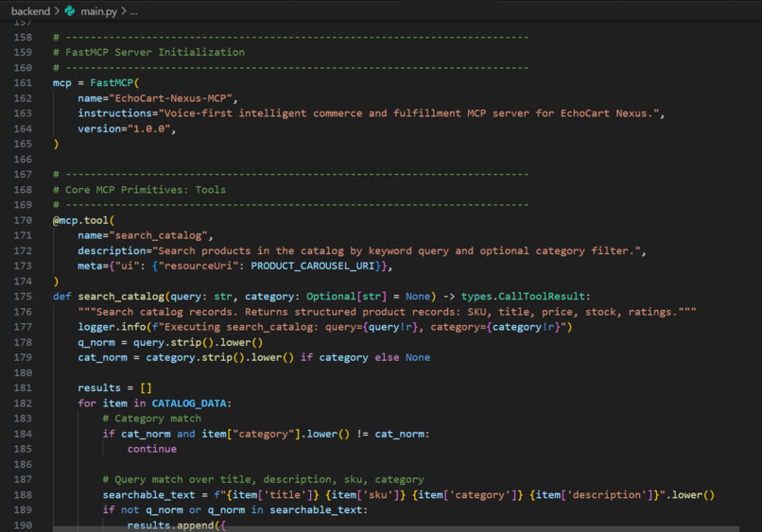Click the CATALOG_DATA identifier

coord(189,403)
